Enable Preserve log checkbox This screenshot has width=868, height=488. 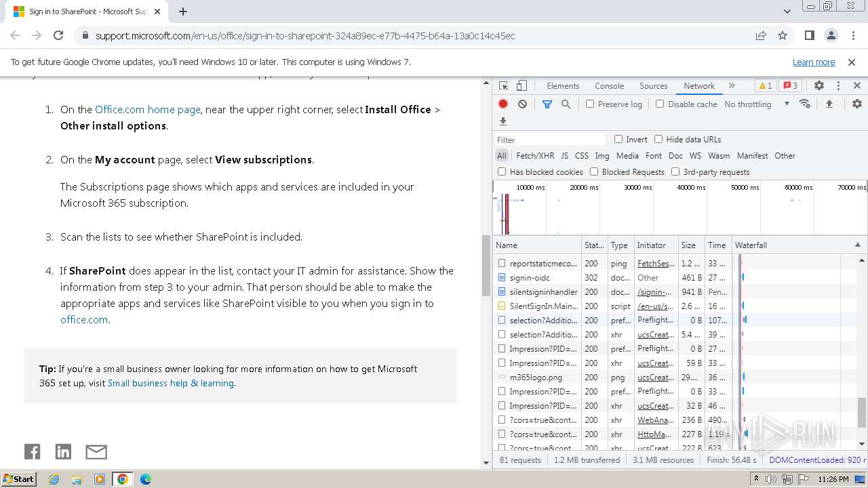590,104
